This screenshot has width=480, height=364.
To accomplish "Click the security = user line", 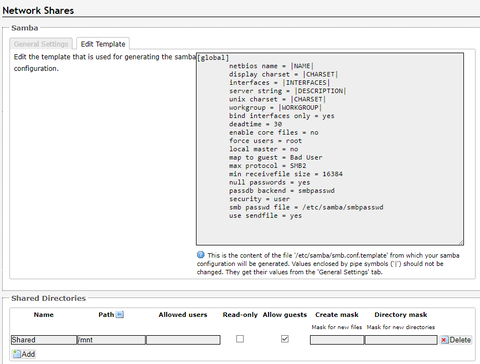I will (259, 199).
